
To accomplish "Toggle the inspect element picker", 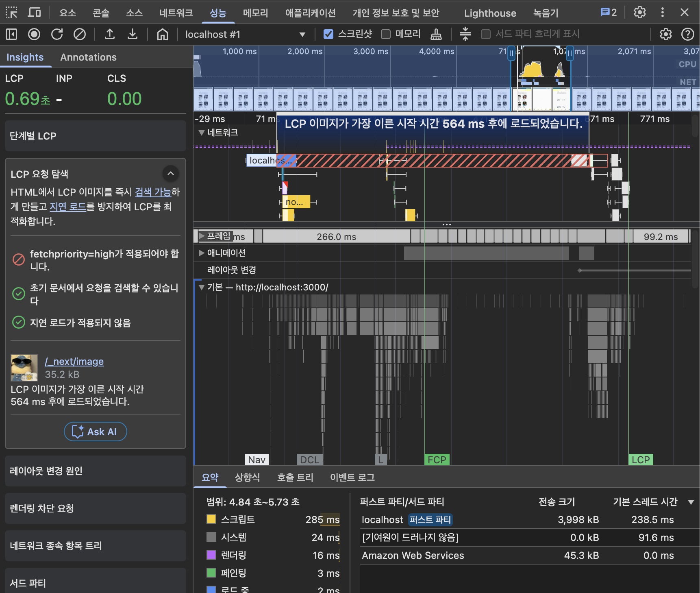I will [11, 13].
